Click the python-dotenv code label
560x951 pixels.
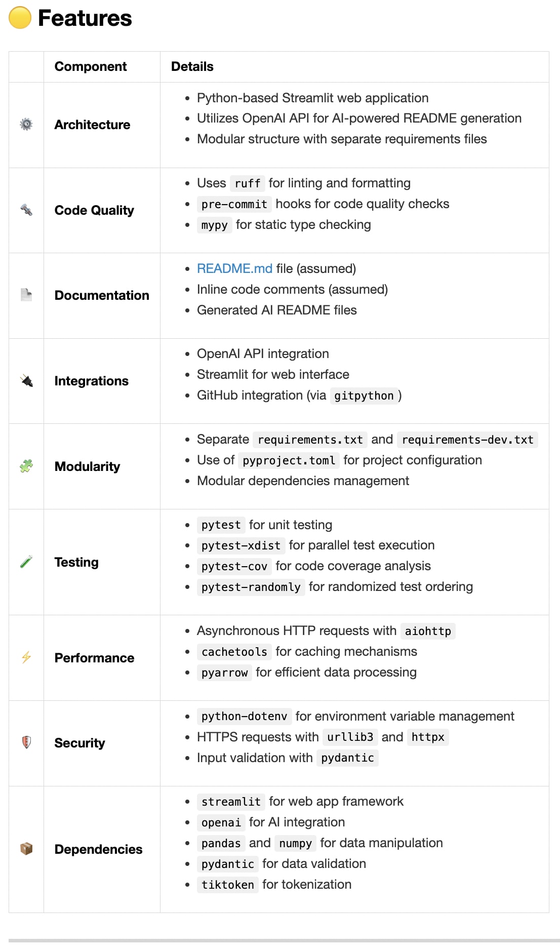tap(244, 717)
